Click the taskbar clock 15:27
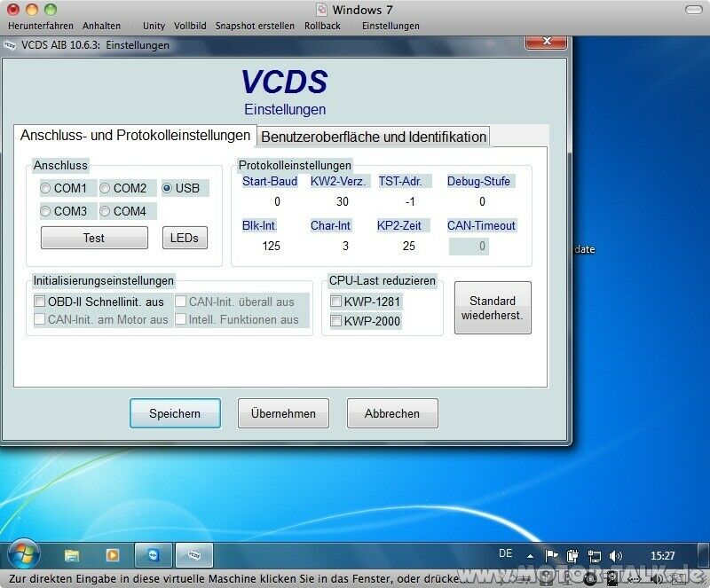 point(662,555)
